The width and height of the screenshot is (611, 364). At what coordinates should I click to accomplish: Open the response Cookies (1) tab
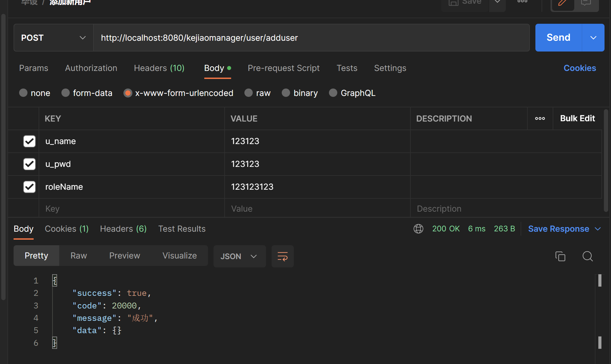[67, 229]
